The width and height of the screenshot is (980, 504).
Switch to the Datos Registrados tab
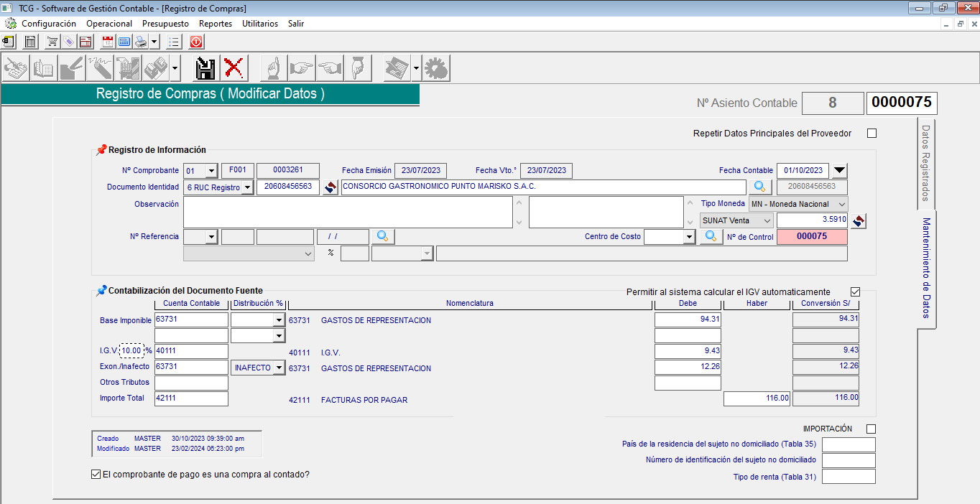926,162
